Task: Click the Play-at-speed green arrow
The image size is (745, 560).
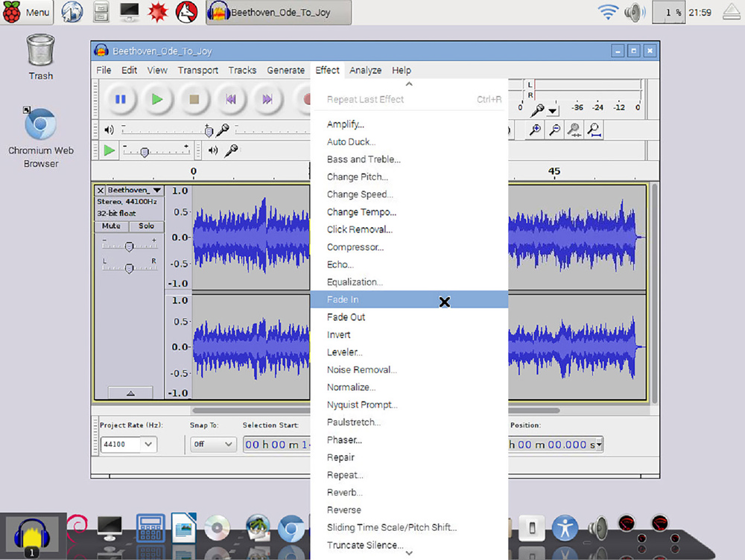Action: coord(110,150)
